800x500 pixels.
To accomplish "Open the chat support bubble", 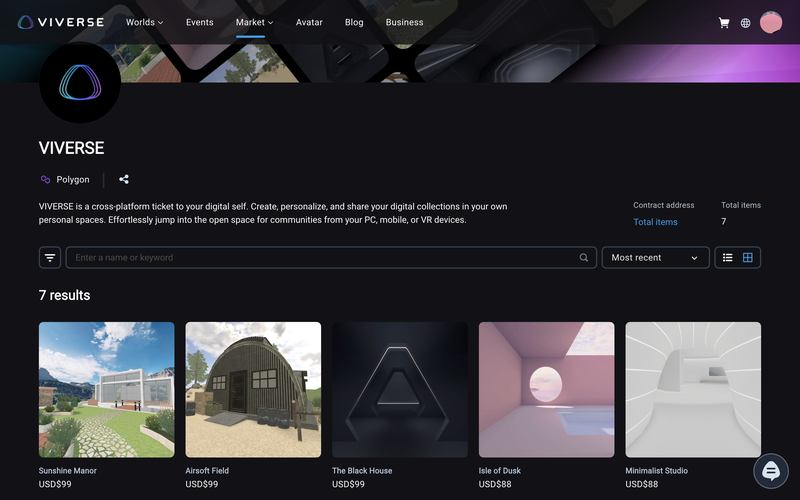I will click(x=771, y=471).
